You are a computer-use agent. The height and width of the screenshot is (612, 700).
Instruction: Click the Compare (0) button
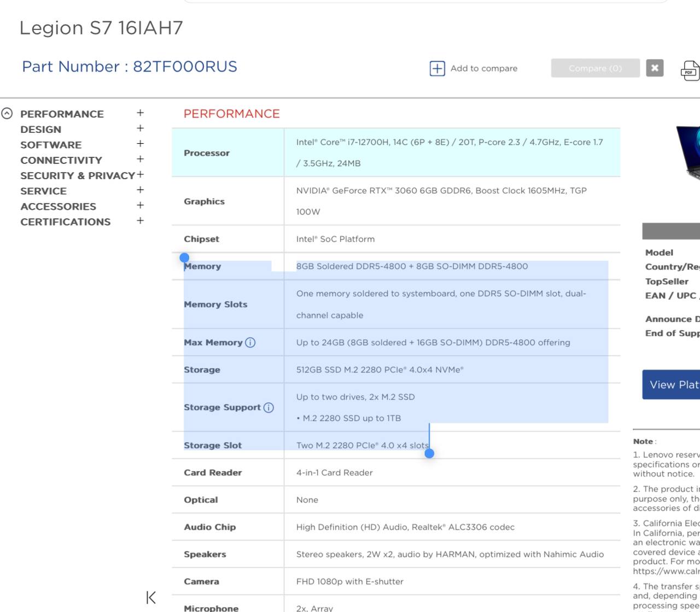tap(595, 68)
